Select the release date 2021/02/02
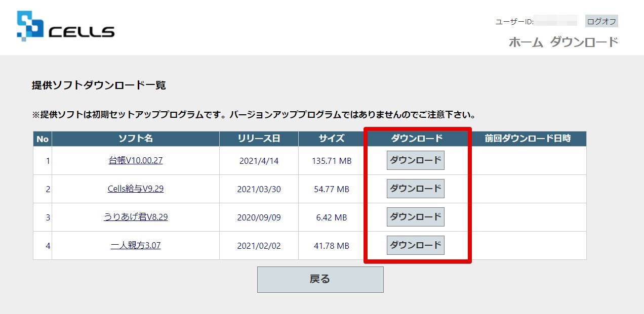The height and width of the screenshot is (314, 644). coord(259,246)
